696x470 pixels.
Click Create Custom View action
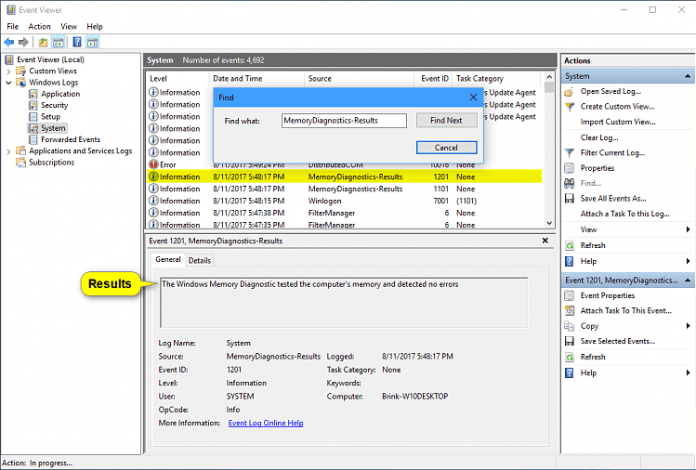click(617, 107)
